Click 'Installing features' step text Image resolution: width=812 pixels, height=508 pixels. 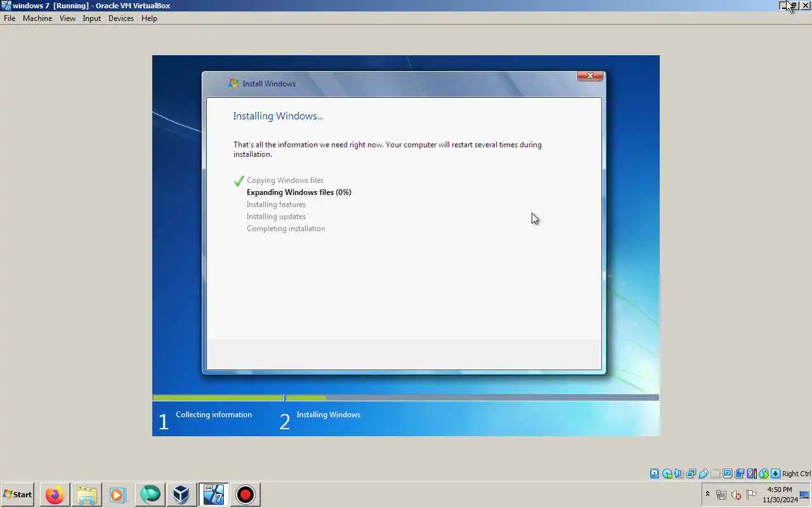coord(276,204)
